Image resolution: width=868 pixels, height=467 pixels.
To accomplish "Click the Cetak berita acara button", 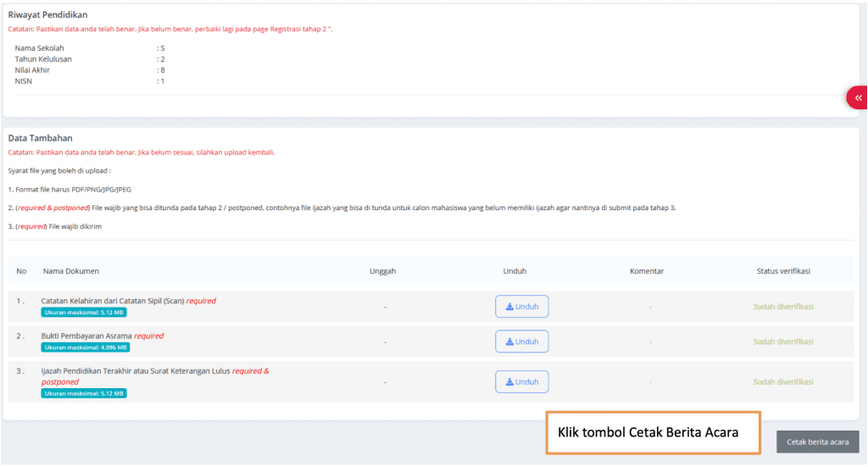I will [x=817, y=442].
